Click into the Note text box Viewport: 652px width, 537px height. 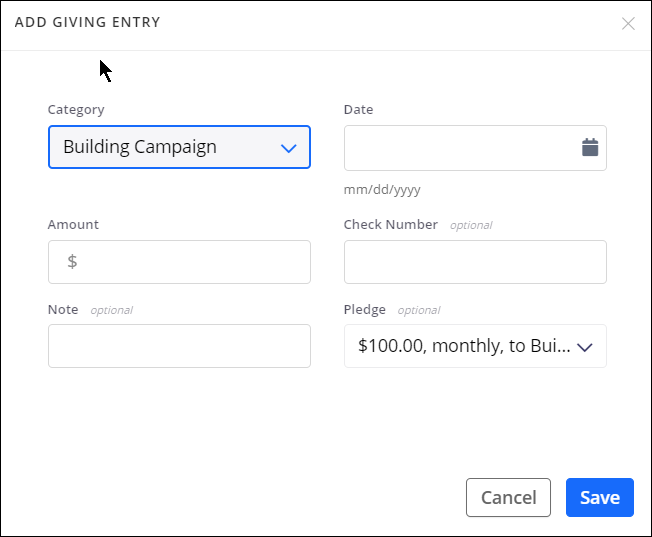179,346
